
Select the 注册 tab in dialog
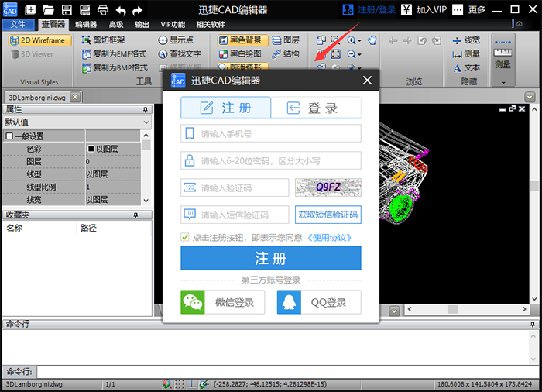click(x=226, y=108)
